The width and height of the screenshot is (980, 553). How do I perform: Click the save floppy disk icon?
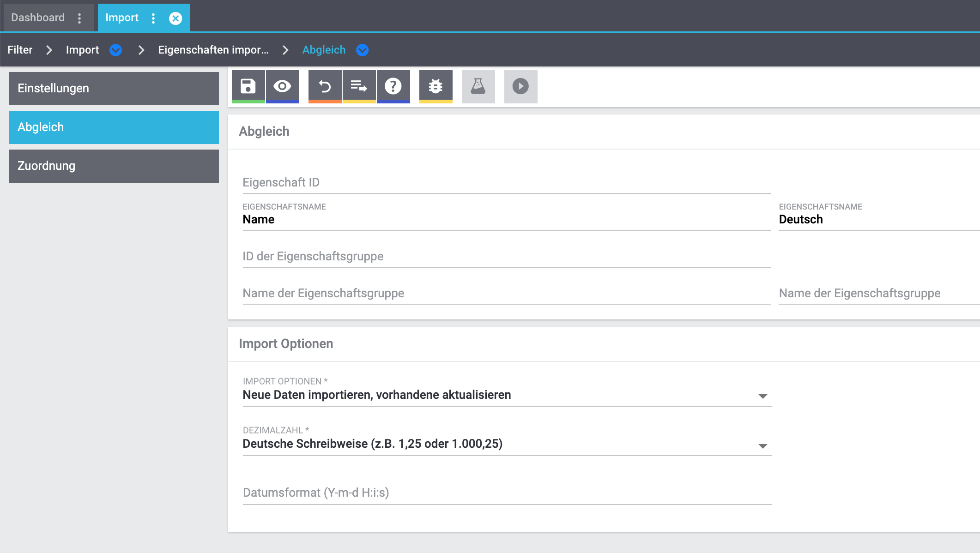[x=248, y=86]
